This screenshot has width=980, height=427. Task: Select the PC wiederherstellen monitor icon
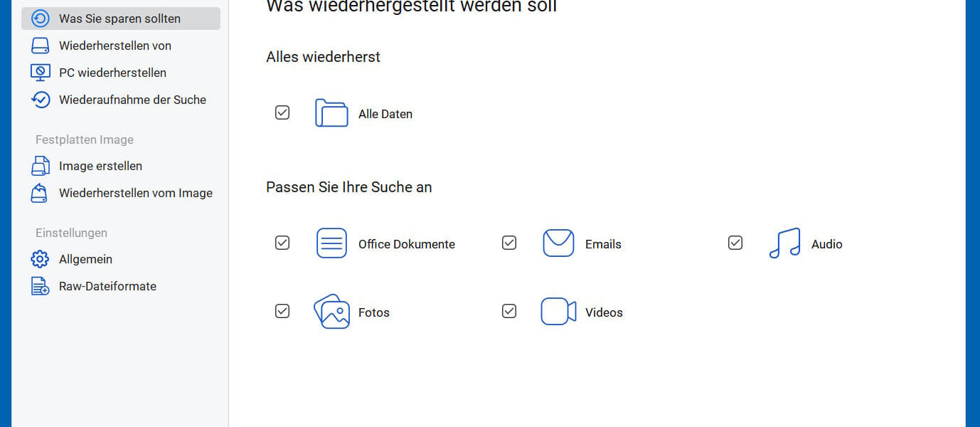pos(42,72)
